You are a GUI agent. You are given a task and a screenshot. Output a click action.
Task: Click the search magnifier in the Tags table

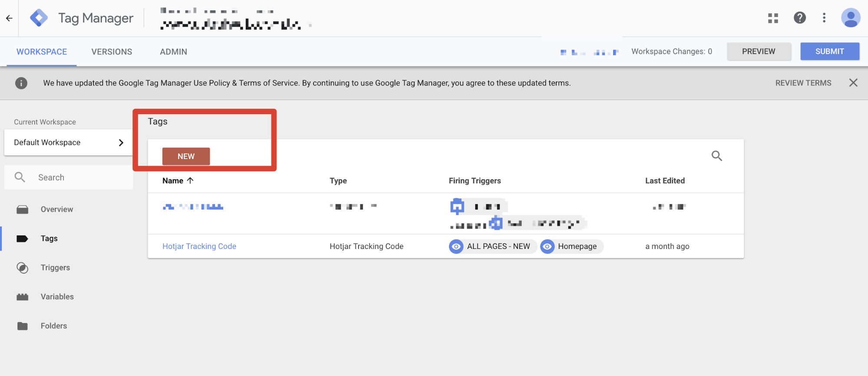coord(716,156)
